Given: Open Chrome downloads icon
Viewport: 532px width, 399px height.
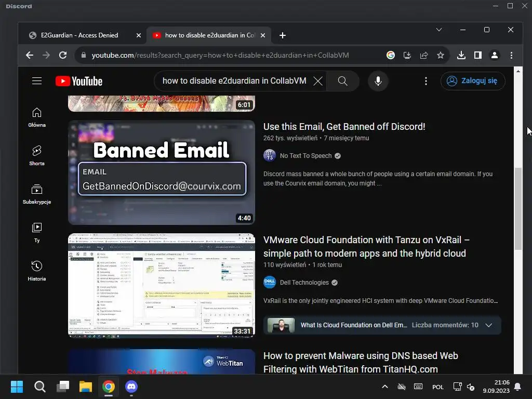Looking at the screenshot, I should (x=461, y=55).
